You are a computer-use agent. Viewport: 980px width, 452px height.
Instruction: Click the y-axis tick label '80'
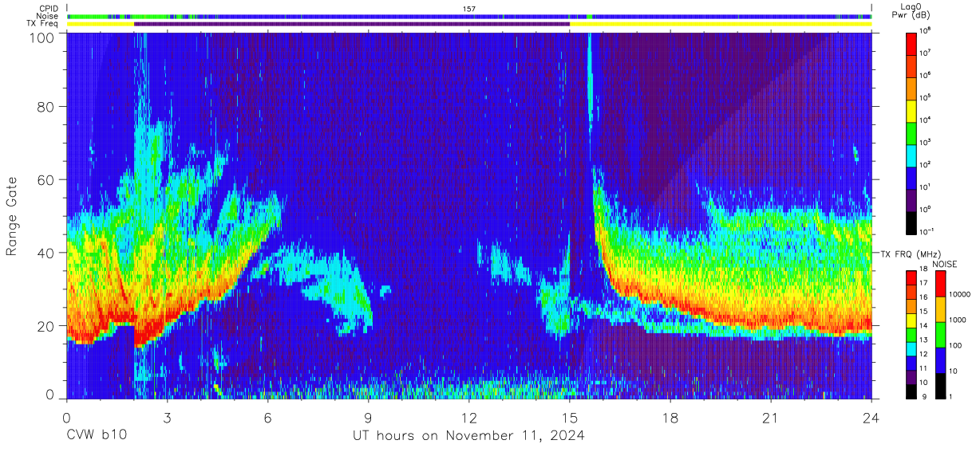tap(48, 108)
